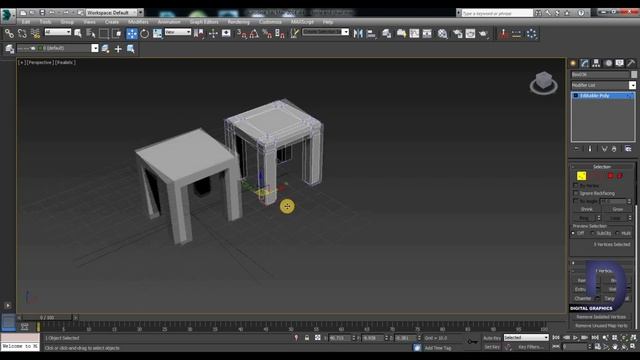Open the Motion panel tab
Viewport: 640px width, 360px height.
click(x=608, y=63)
